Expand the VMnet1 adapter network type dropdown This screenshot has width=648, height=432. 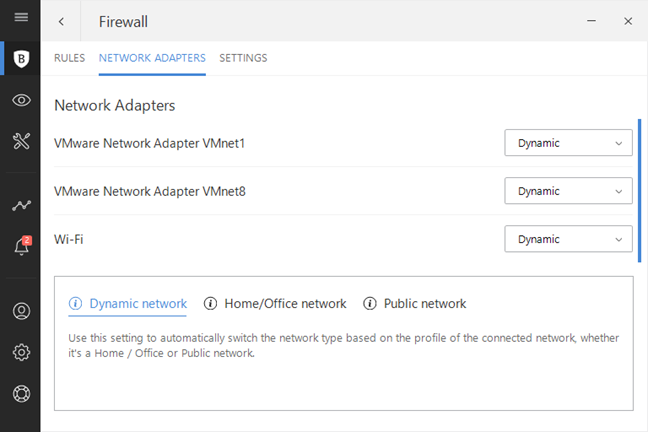[x=568, y=143]
